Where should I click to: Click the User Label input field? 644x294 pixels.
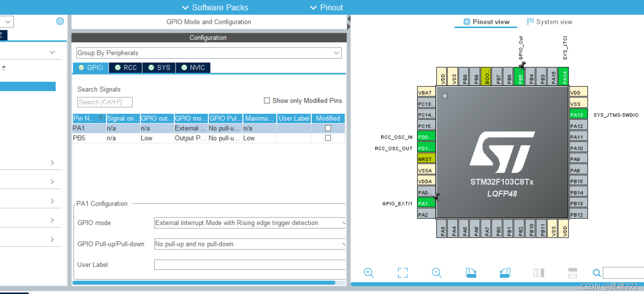[250, 264]
